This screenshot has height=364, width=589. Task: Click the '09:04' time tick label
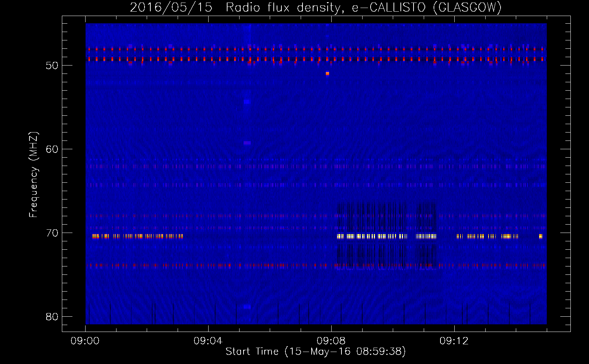coord(208,341)
